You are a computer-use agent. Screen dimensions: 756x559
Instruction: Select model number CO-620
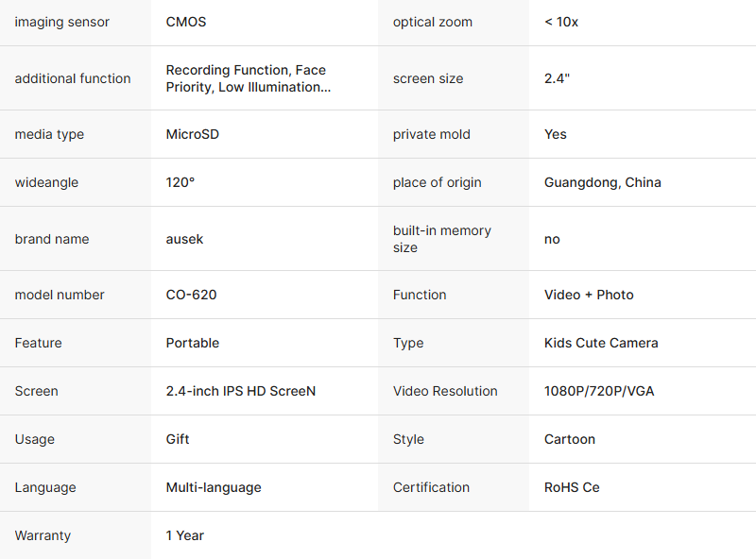pyautogui.click(x=192, y=295)
